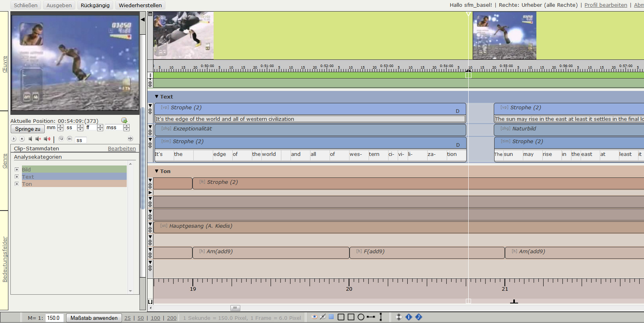Click the Springe zu button
644x323 pixels.
[x=27, y=129]
